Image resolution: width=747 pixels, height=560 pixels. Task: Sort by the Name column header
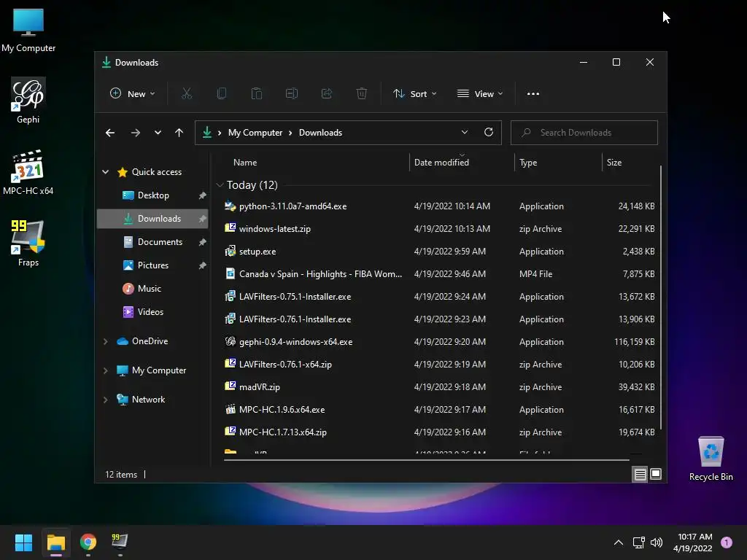245,163
